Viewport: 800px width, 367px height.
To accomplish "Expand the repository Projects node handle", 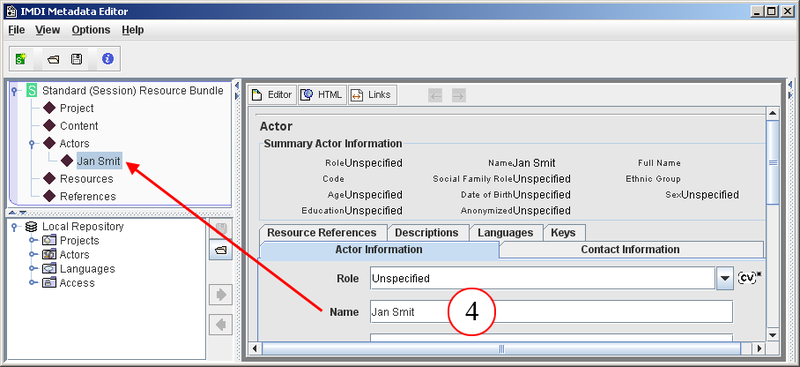I will pos(33,240).
